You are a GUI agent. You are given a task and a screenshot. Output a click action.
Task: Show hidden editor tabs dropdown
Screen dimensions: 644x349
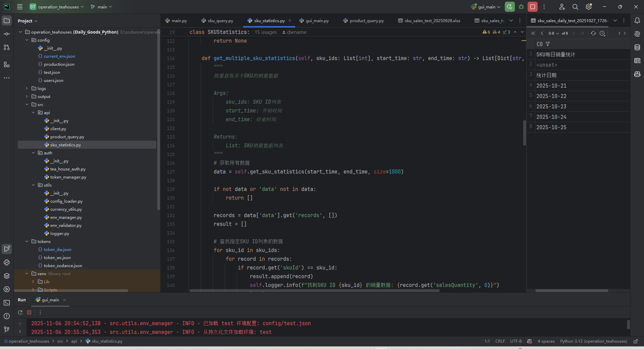[511, 20]
